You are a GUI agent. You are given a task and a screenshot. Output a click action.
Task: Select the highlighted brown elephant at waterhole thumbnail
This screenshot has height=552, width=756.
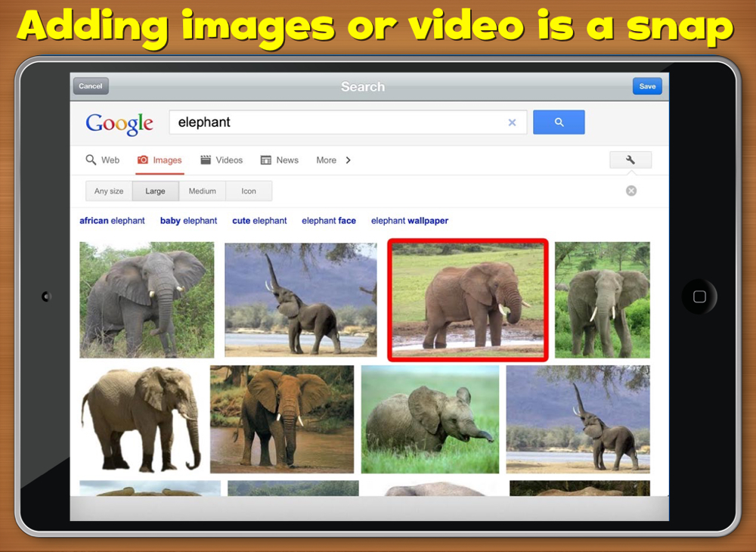[468, 300]
